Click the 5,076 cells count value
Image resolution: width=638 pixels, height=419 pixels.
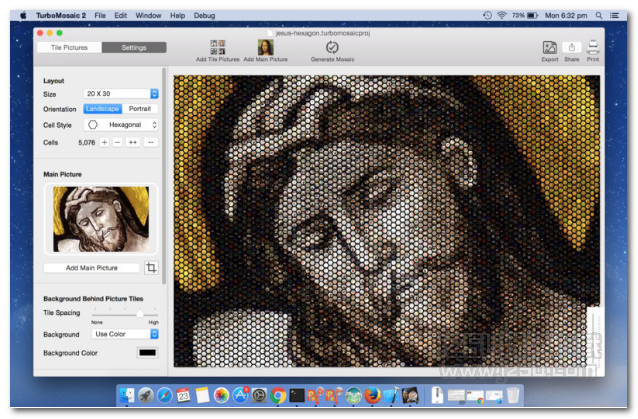click(87, 142)
